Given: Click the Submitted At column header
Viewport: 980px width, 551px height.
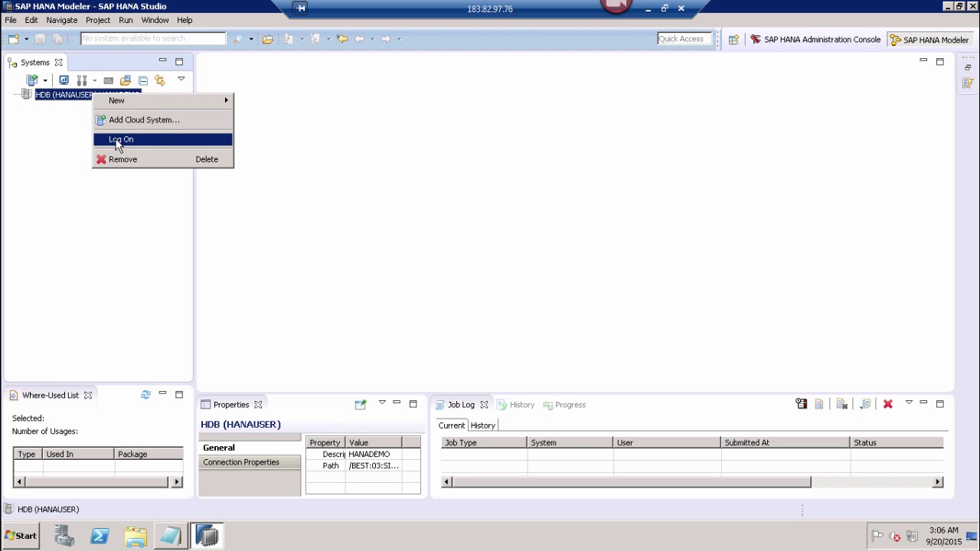Looking at the screenshot, I should (x=785, y=442).
